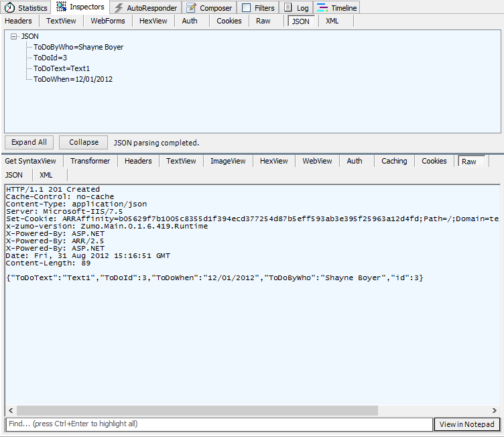
Task: Click the Collapse button
Action: click(x=84, y=142)
